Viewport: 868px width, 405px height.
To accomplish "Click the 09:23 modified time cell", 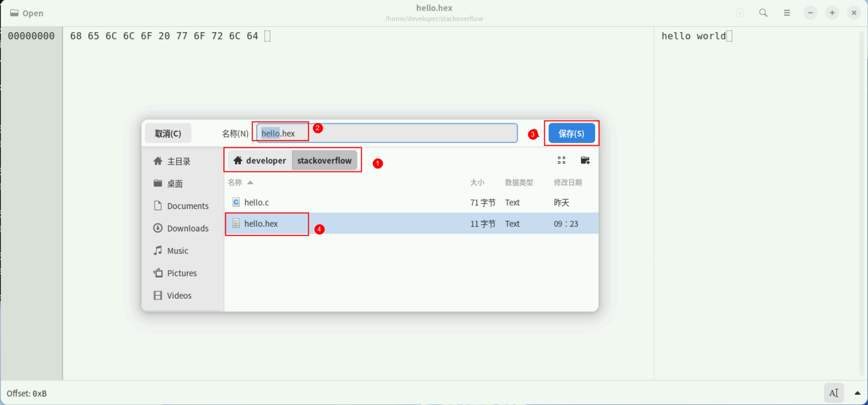I will (x=566, y=224).
